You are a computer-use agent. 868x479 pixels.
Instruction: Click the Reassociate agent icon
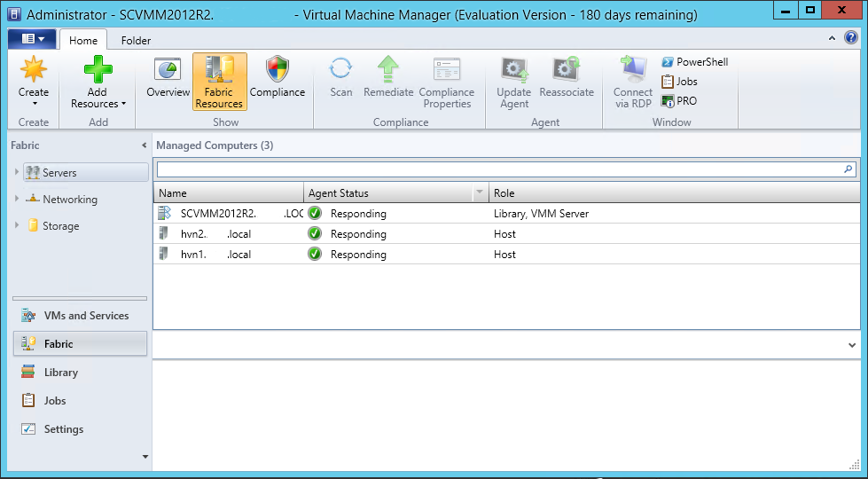(x=567, y=69)
